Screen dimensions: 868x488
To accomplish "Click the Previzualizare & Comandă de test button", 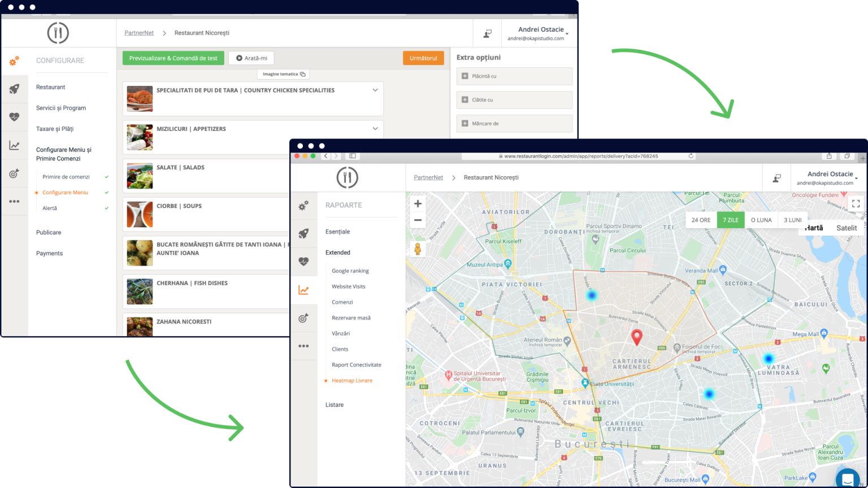I will (173, 58).
